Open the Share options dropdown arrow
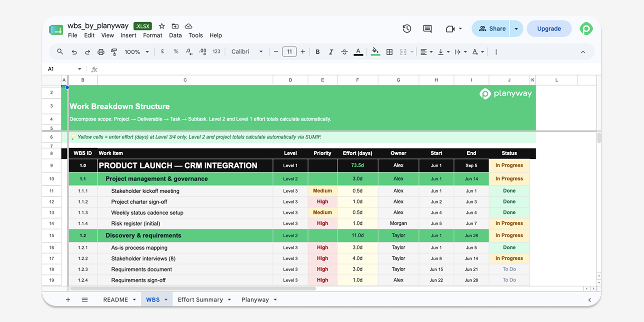Image resolution: width=644 pixels, height=322 pixels. 516,29
